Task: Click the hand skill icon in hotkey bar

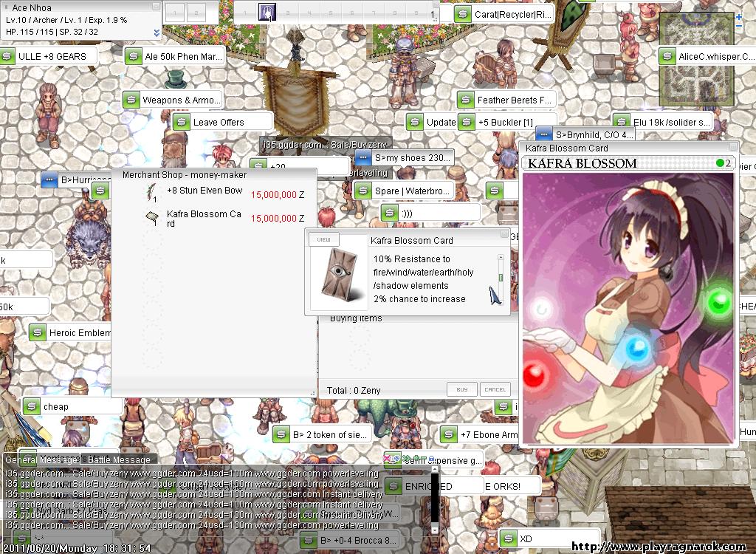Action: (x=267, y=12)
